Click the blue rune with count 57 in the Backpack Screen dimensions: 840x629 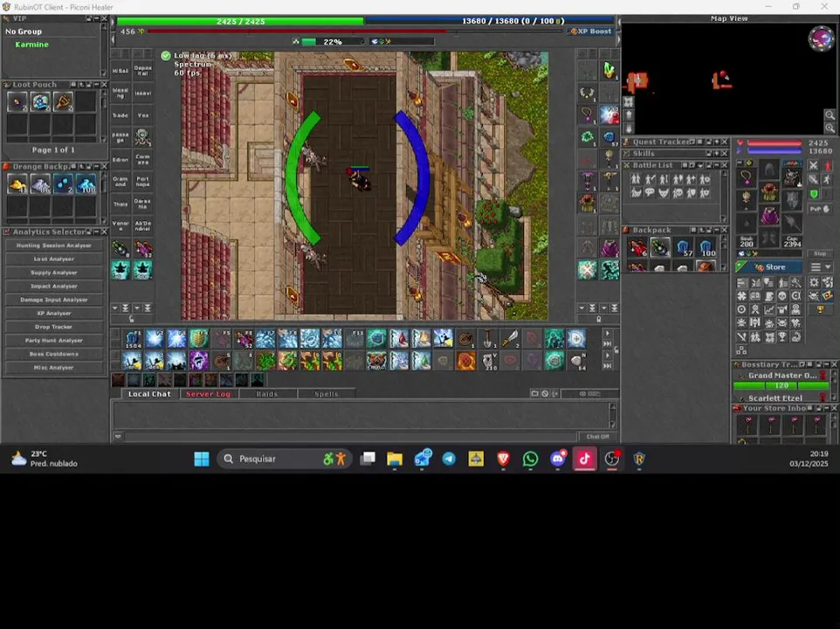[x=683, y=247]
